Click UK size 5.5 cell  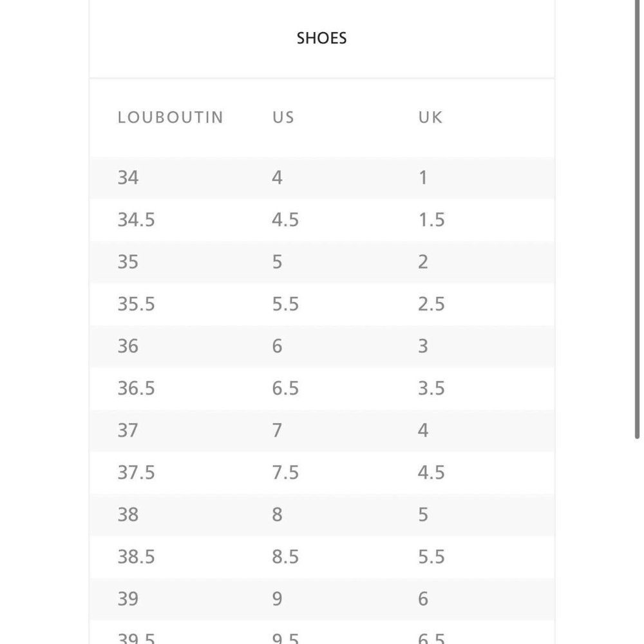(431, 556)
